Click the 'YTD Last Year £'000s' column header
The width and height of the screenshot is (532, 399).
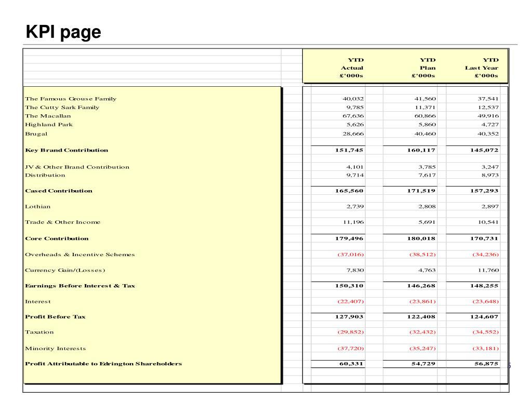482,68
